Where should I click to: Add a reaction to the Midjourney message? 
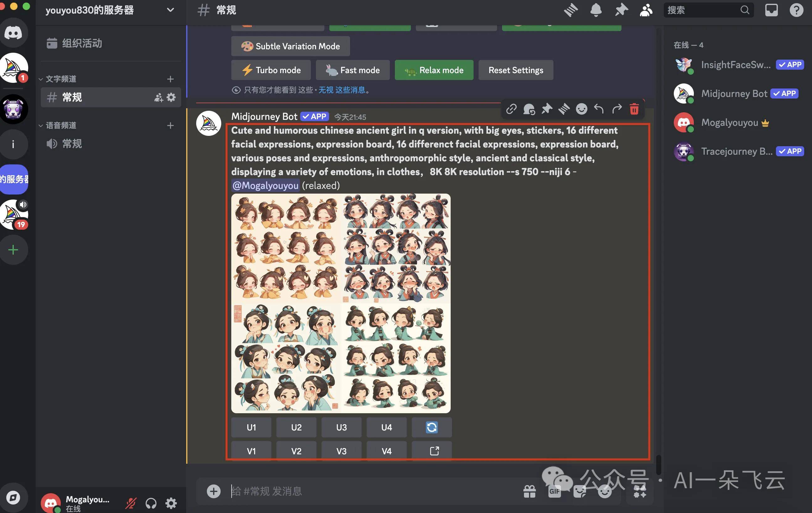[581, 109]
